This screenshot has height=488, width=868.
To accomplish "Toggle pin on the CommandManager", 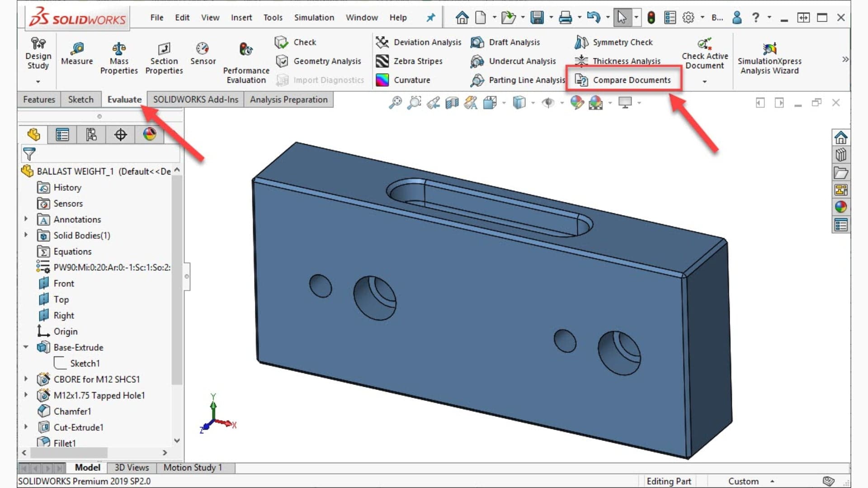I will point(430,17).
